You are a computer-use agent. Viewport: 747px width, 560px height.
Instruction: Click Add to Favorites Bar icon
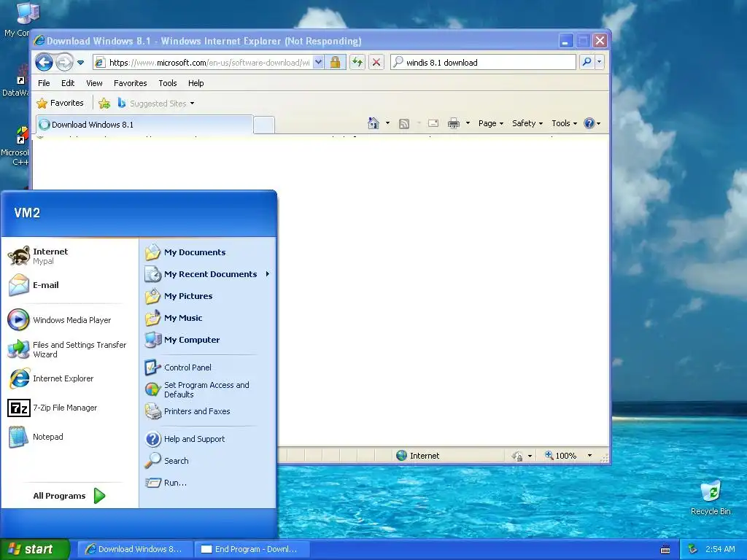[x=104, y=103]
